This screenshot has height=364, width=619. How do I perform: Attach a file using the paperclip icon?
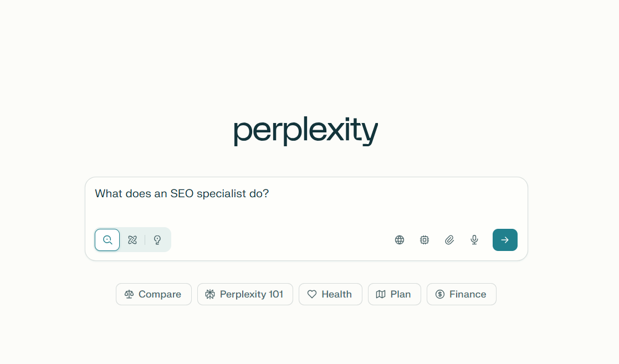point(449,240)
